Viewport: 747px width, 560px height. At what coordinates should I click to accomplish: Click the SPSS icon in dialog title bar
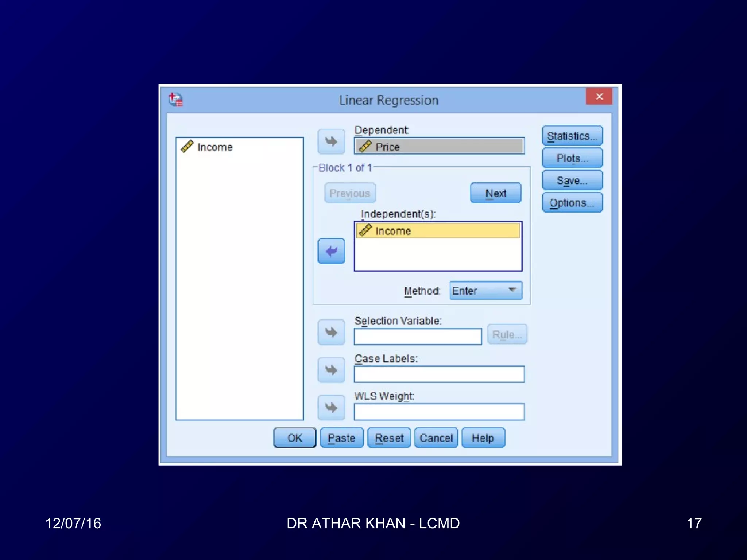coord(176,100)
